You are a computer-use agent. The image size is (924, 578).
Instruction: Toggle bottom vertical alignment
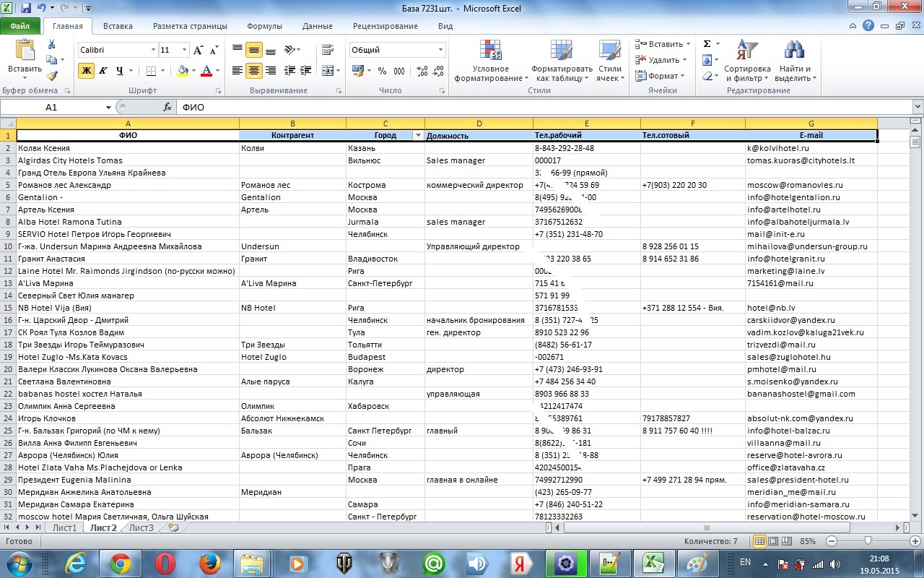tap(270, 50)
